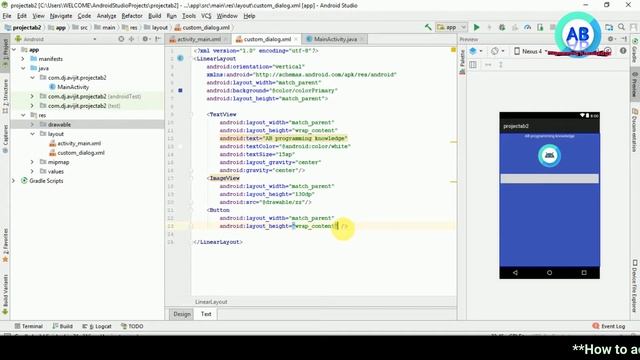Open the VCS menu
The height and width of the screenshot is (360, 640).
coord(206,16)
